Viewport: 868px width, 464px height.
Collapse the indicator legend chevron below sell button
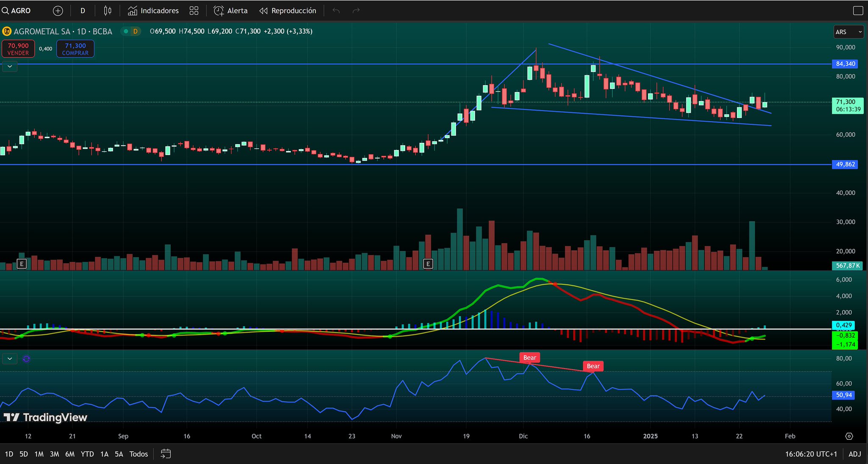[10, 66]
